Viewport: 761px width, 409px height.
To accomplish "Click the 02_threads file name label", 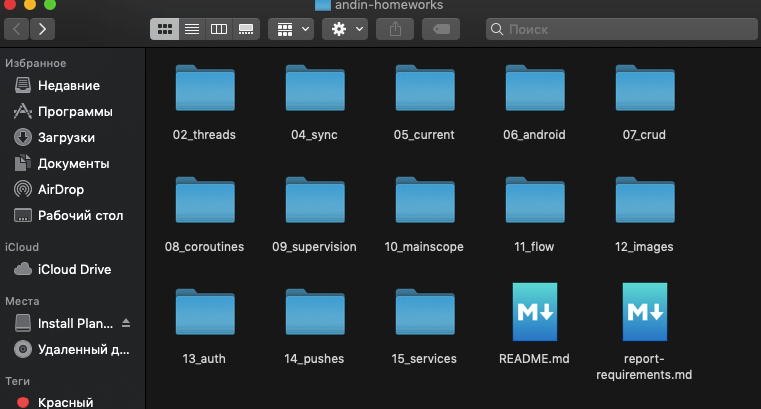I will click(204, 134).
